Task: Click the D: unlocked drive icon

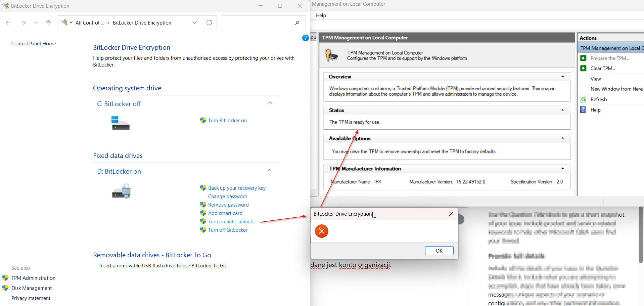Action: coord(121,191)
